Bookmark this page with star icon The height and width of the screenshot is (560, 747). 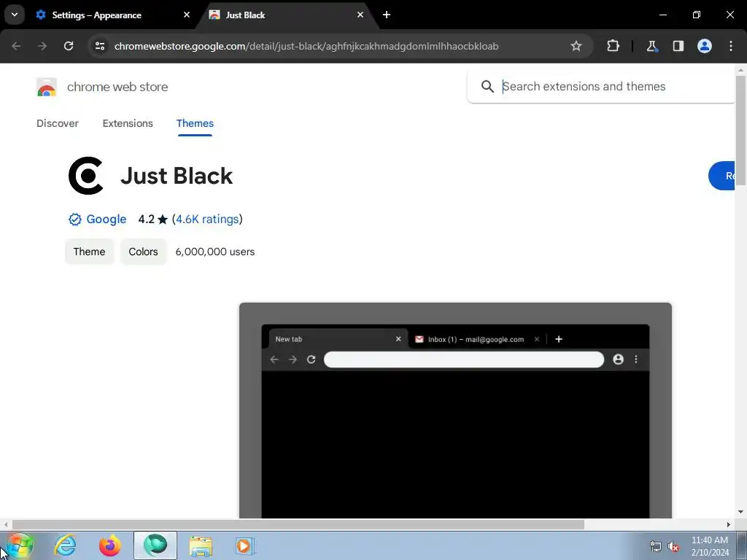(576, 46)
